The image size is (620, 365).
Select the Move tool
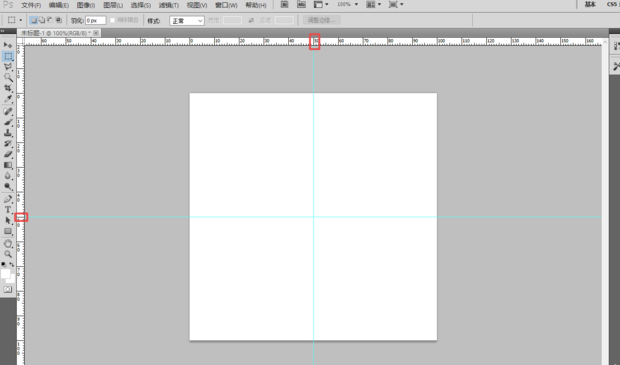(8, 45)
